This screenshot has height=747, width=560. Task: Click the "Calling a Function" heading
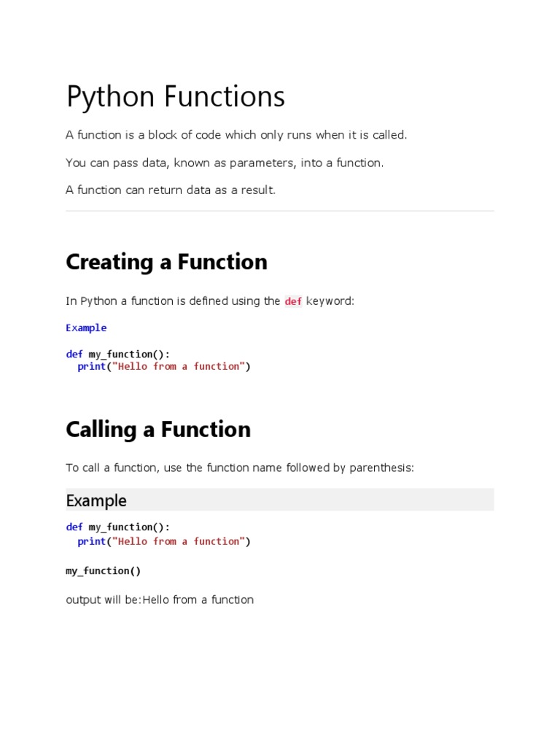[158, 429]
